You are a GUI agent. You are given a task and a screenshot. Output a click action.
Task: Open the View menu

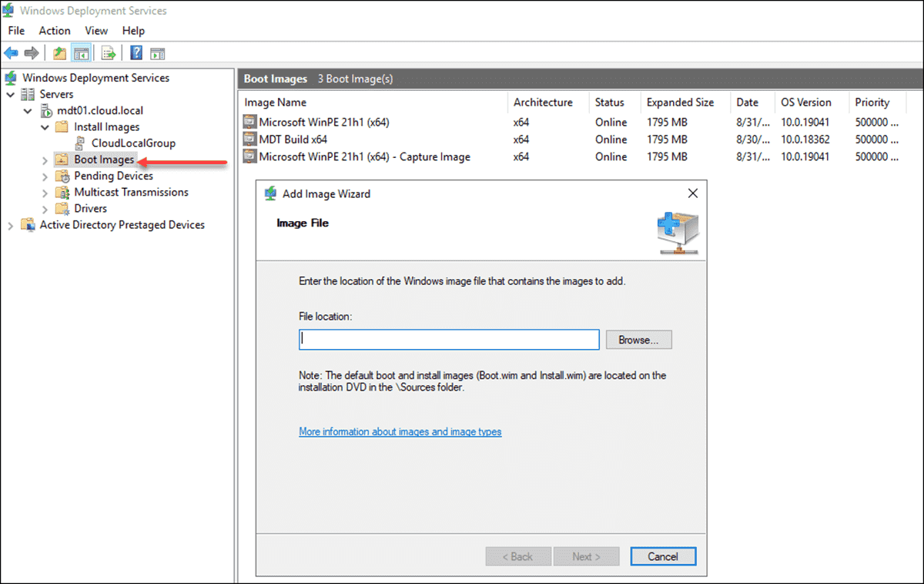[x=96, y=31]
